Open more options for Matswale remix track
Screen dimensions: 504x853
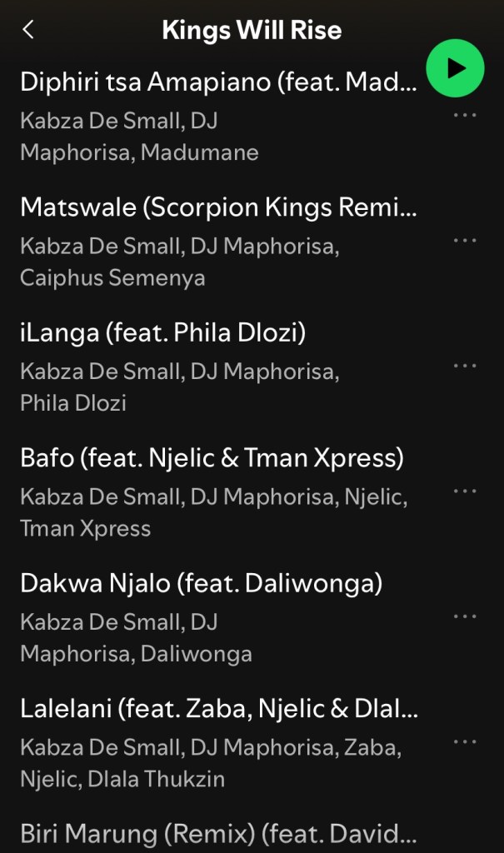click(x=465, y=241)
